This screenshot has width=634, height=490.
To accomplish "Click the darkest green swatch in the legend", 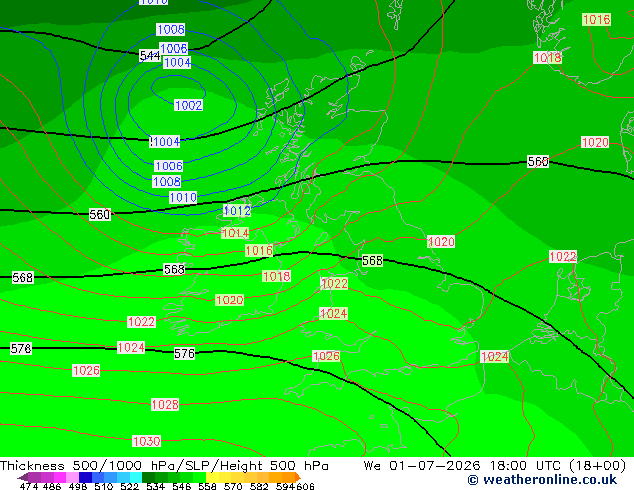I will coord(148,477).
